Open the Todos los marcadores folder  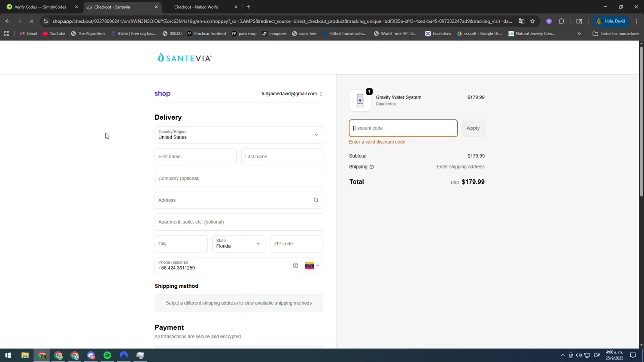[x=616, y=33]
